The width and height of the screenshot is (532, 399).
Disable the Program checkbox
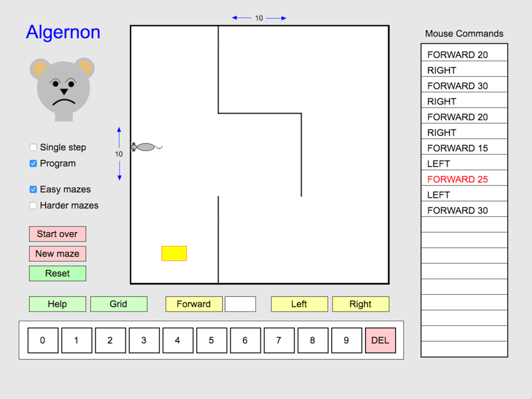pyautogui.click(x=33, y=163)
